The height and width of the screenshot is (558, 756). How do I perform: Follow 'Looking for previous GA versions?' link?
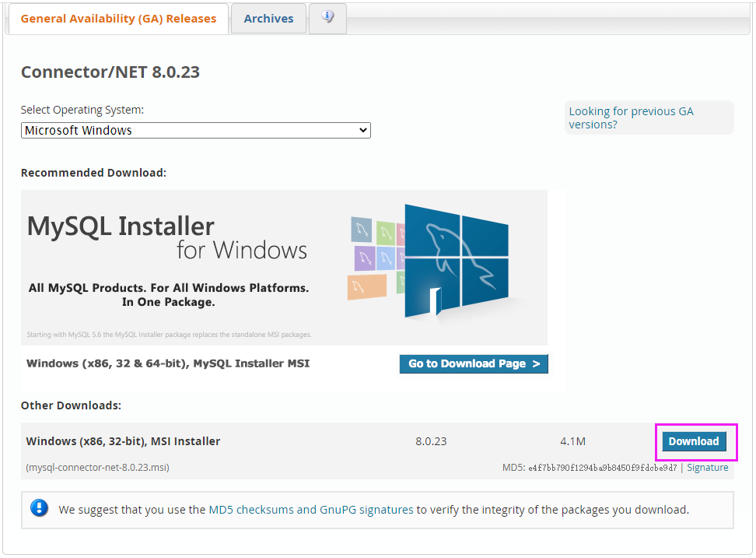pos(631,118)
